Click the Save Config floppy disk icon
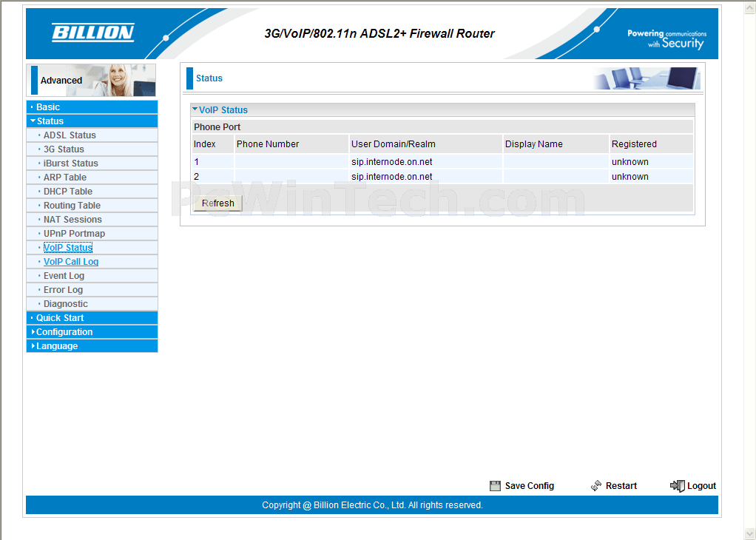This screenshot has height=540, width=756. (x=495, y=486)
